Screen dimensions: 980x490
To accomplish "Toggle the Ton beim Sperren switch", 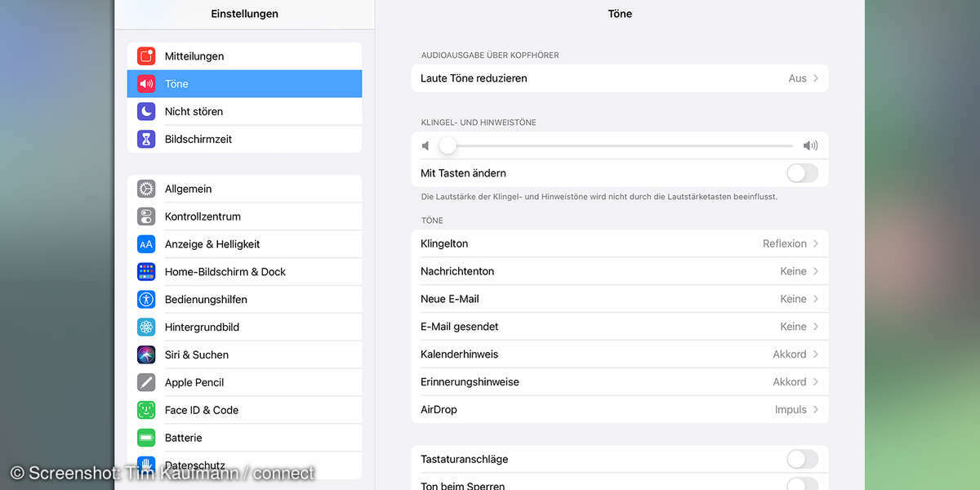I will click(802, 485).
